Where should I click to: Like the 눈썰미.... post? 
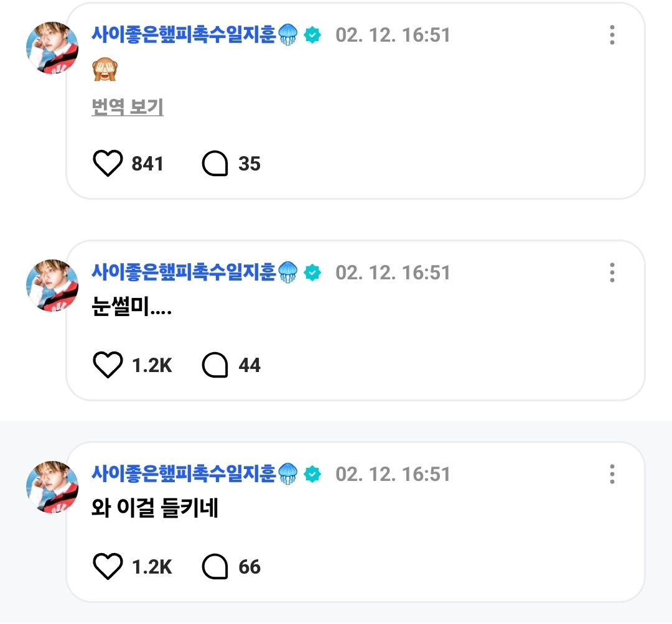108,365
